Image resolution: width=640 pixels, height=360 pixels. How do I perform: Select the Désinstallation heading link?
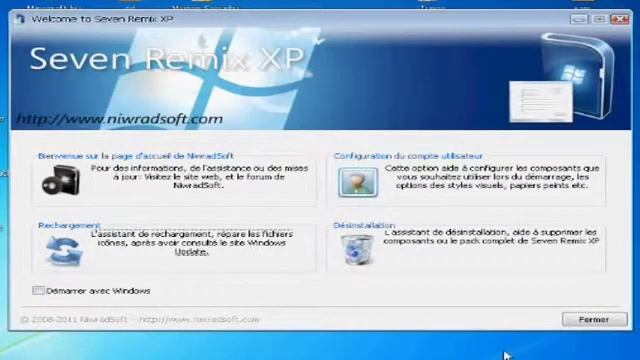click(x=364, y=225)
